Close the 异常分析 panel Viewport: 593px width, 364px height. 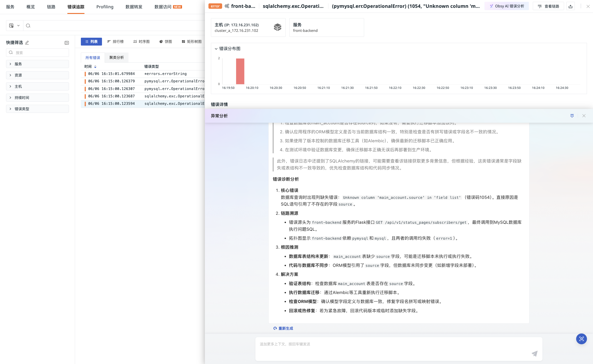click(584, 116)
